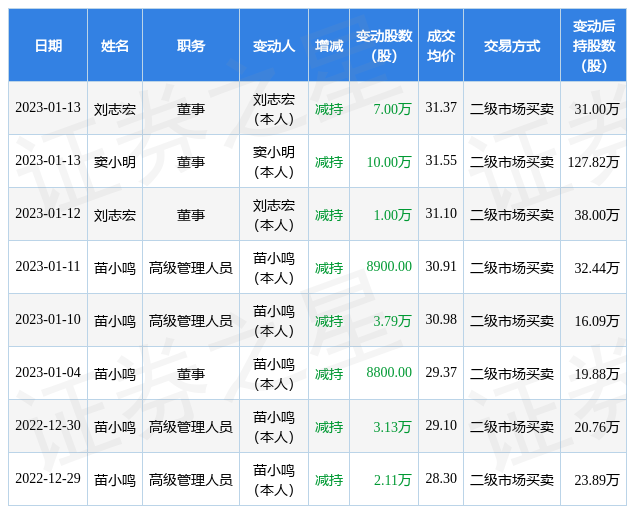Viewport: 627px width, 514px height.
Task: Click the 10.00万 changed shares value
Action: pyautogui.click(x=389, y=162)
